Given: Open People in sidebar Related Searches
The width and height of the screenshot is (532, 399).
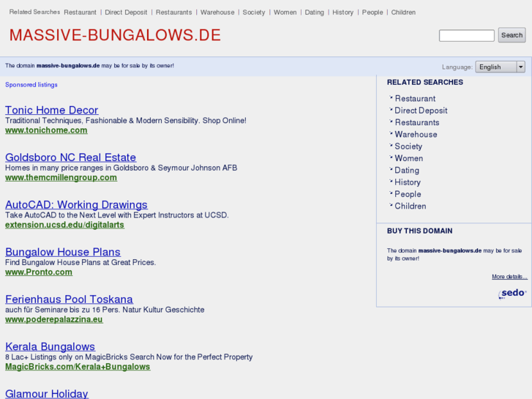Looking at the screenshot, I should 408,194.
